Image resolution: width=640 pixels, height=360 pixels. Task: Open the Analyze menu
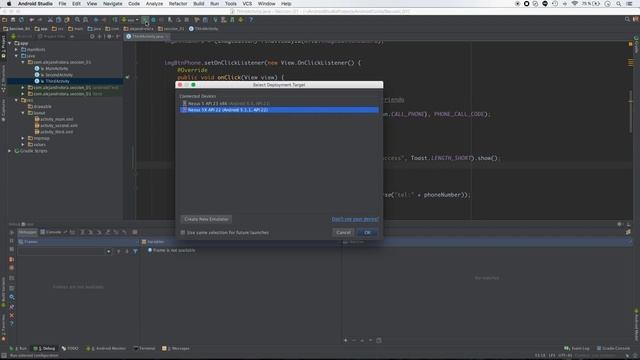pyautogui.click(x=154, y=4)
